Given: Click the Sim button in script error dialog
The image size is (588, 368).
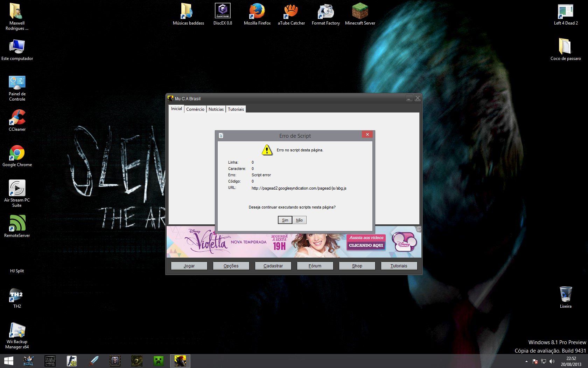Looking at the screenshot, I should point(285,220).
